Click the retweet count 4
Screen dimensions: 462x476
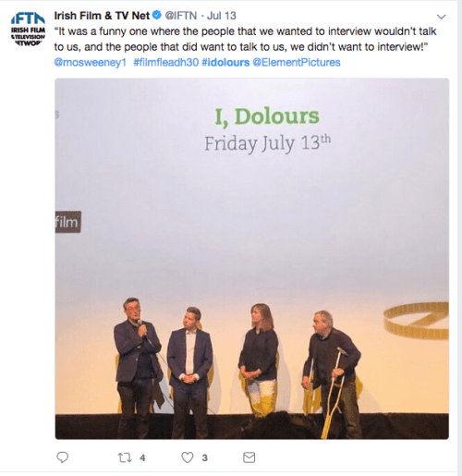coord(142,458)
